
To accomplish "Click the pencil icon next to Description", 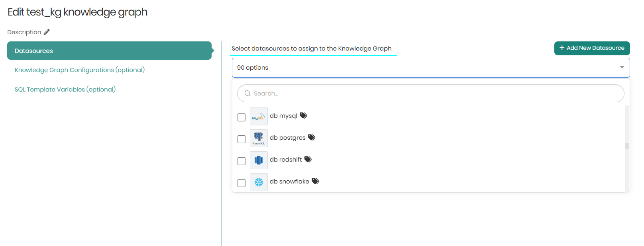I will pos(47,32).
